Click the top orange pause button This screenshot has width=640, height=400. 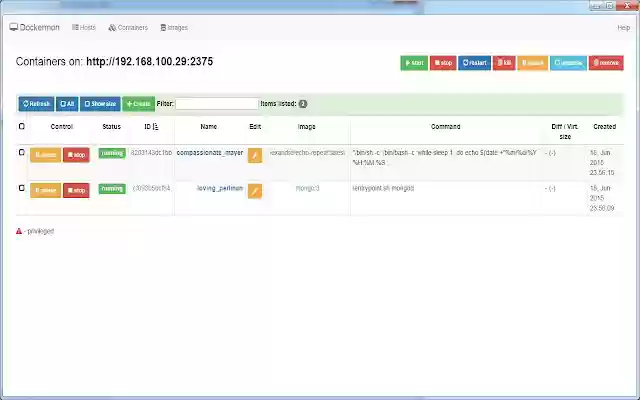pos(533,63)
